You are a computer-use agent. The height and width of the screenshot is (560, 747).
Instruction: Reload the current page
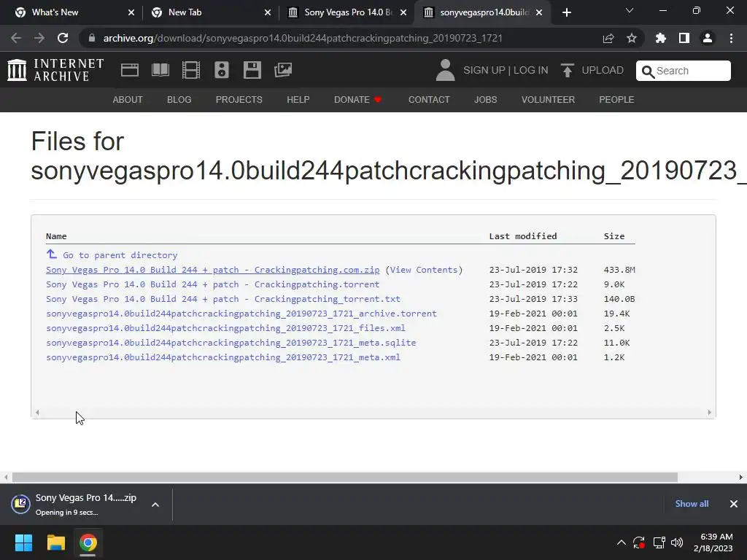tap(63, 38)
